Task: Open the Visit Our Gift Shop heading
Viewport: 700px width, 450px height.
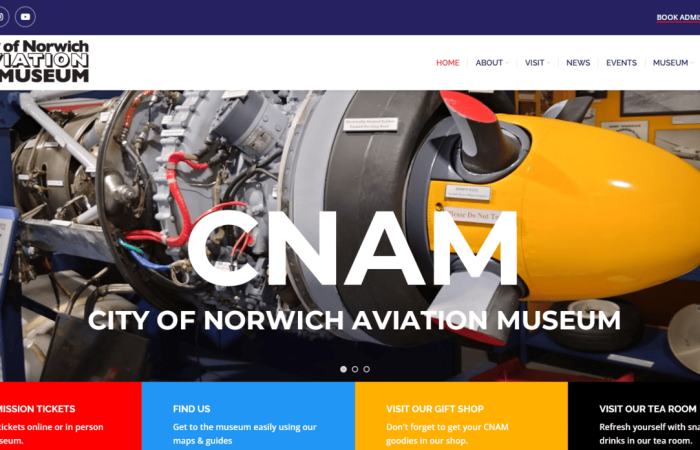Action: click(435, 409)
